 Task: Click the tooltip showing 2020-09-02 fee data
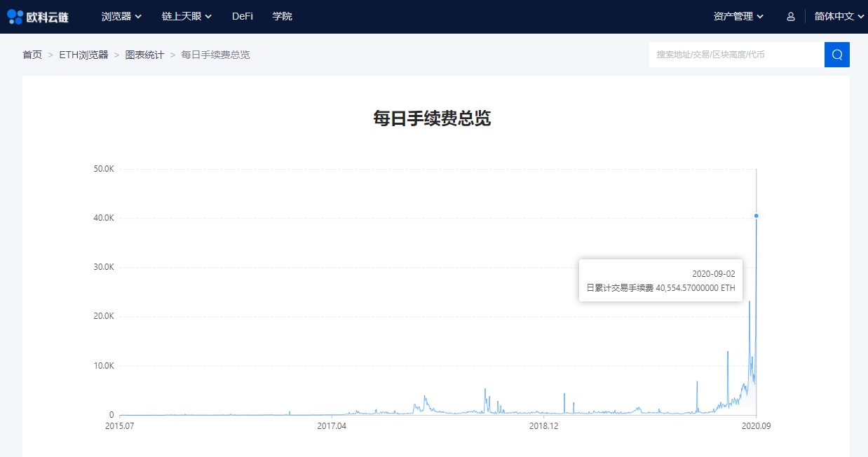pyautogui.click(x=660, y=281)
